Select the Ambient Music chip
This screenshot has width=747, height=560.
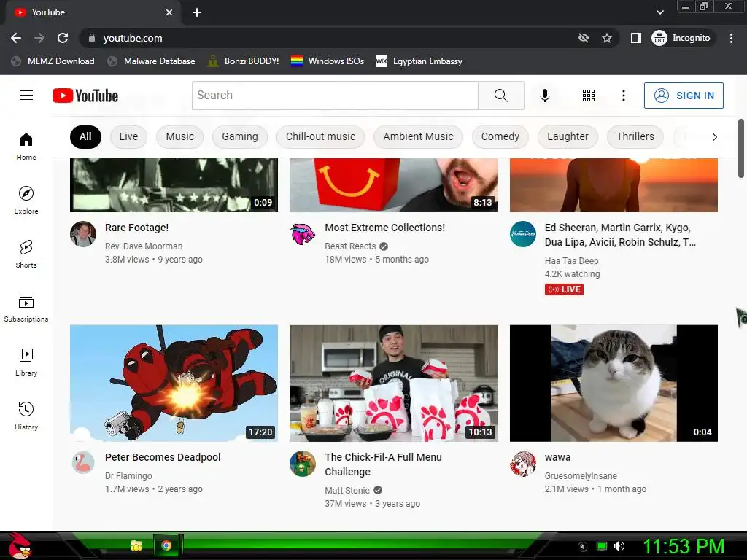click(418, 136)
